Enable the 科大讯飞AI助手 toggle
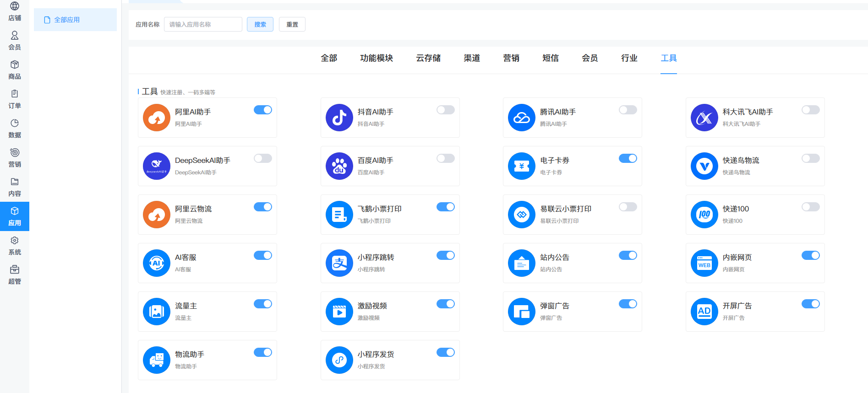Viewport: 868px width, 393px height. [x=811, y=110]
